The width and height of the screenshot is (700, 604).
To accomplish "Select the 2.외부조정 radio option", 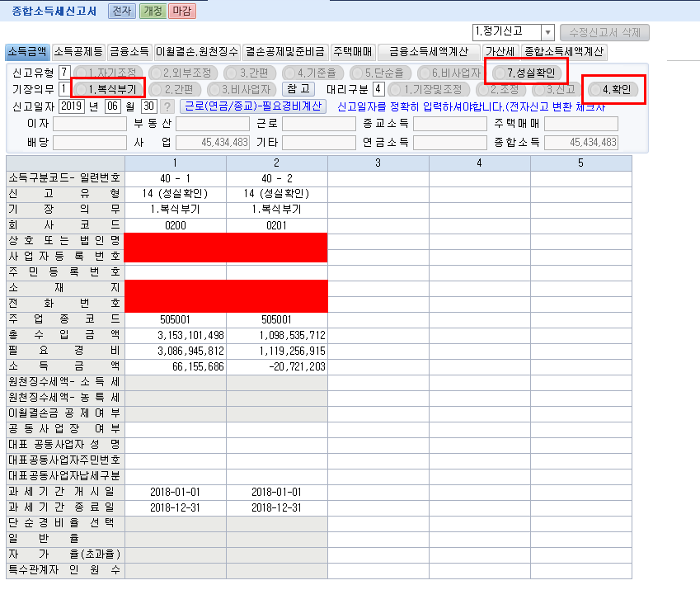I will click(182, 73).
